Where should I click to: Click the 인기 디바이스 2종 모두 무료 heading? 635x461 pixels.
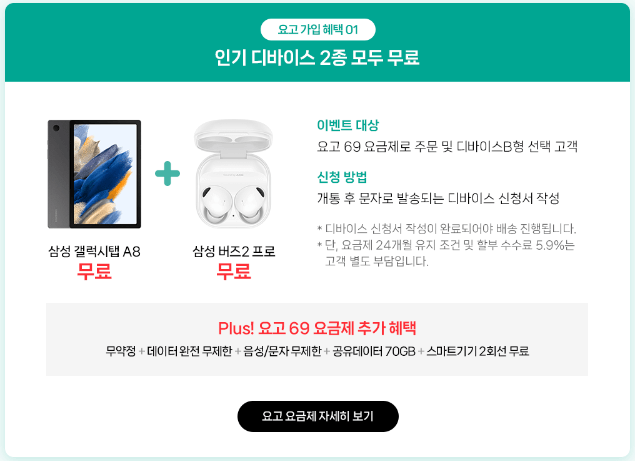click(317, 58)
